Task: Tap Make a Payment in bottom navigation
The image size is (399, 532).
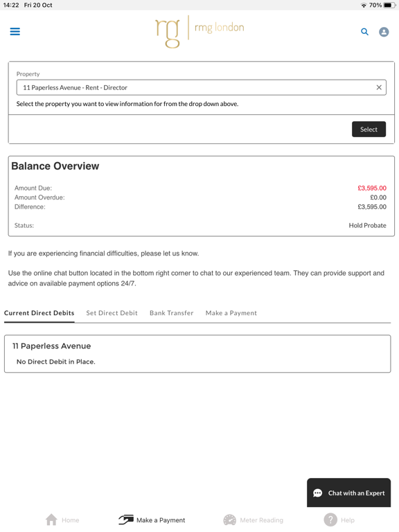Action: [161, 520]
